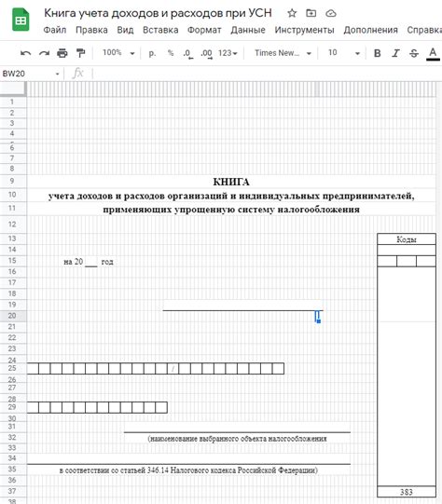Click the КНИГА heading cell
The width and height of the screenshot is (442, 504).
coord(231,182)
